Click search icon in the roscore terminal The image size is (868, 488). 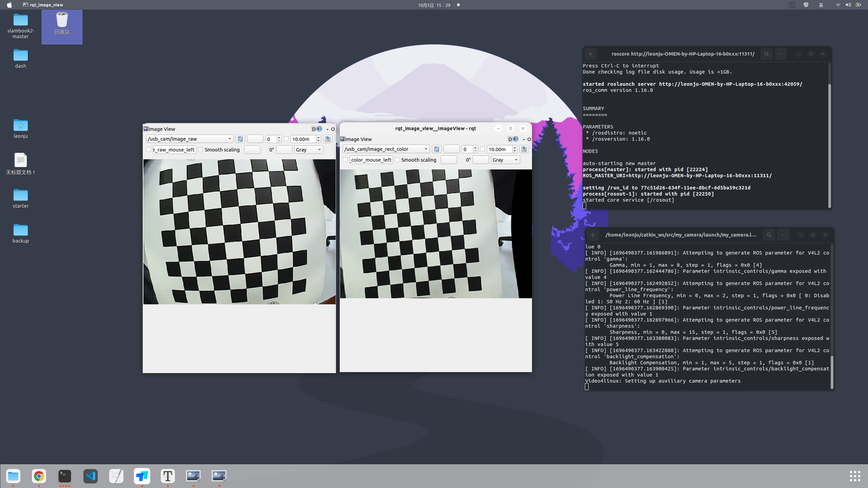click(767, 54)
